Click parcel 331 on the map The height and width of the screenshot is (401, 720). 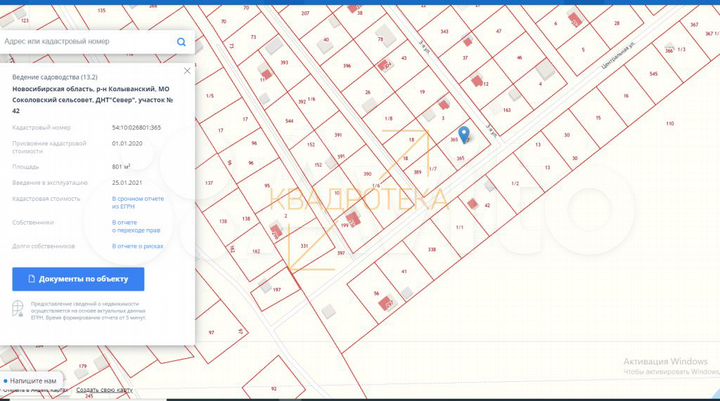pos(304,246)
